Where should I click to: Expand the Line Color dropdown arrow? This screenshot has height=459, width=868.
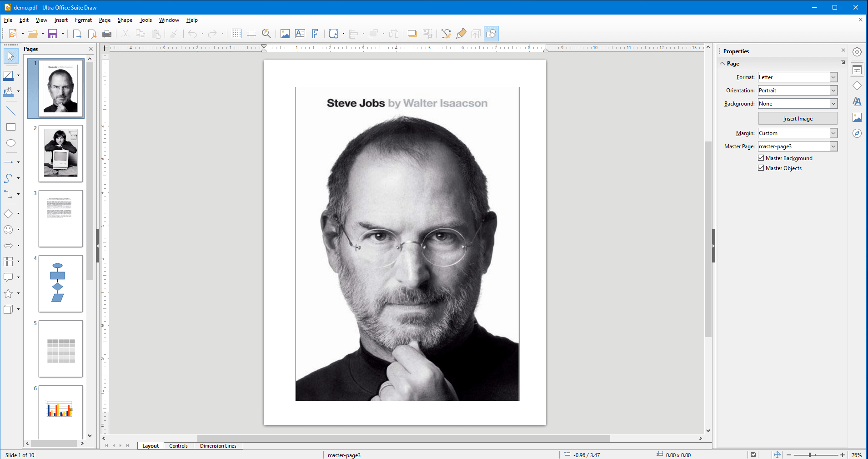coord(18,76)
